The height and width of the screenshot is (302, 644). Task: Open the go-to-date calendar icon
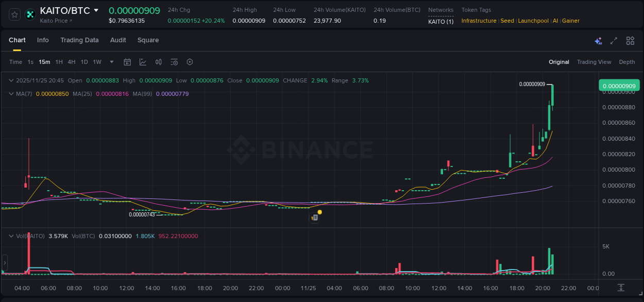tap(127, 62)
